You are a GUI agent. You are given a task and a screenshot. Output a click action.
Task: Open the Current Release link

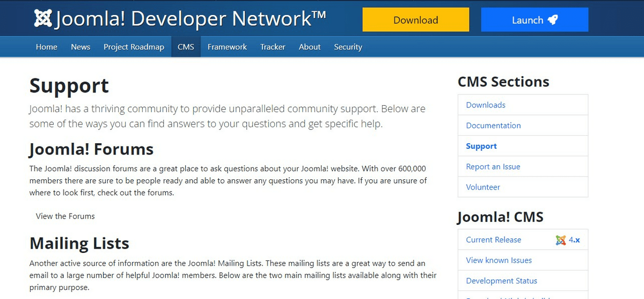493,240
